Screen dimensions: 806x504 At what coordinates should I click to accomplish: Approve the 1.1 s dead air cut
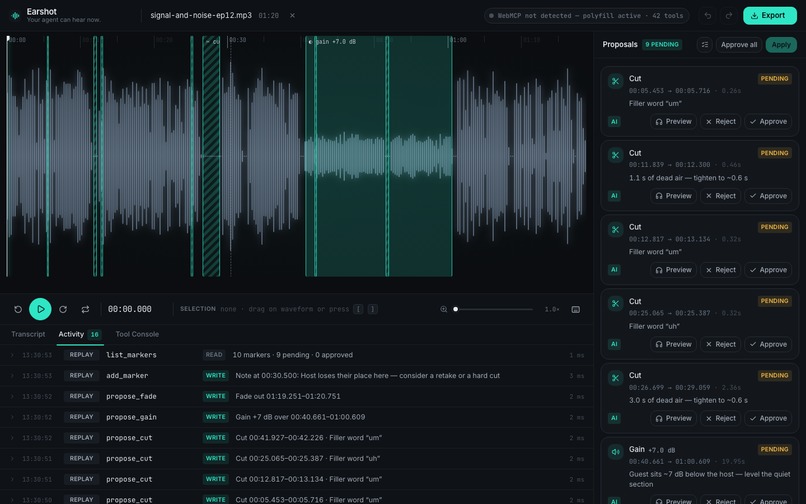coord(768,196)
